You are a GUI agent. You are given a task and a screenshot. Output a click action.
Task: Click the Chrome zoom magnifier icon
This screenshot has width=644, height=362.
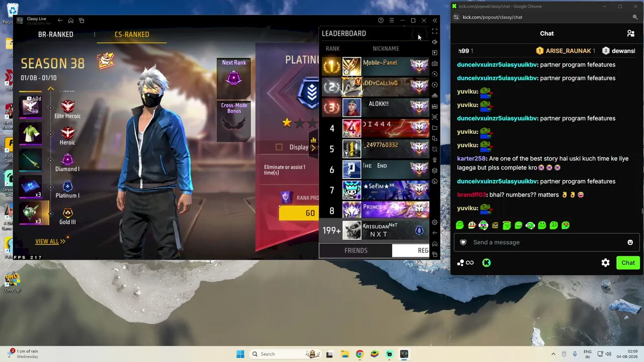(635, 17)
